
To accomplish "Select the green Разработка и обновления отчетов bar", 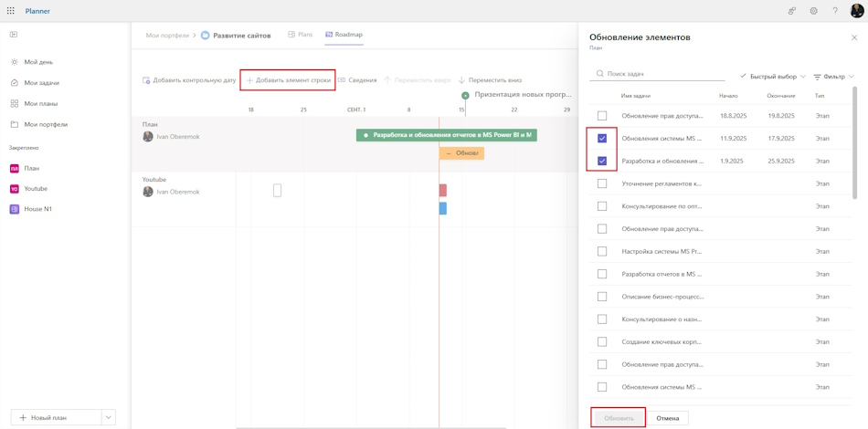I will click(446, 134).
